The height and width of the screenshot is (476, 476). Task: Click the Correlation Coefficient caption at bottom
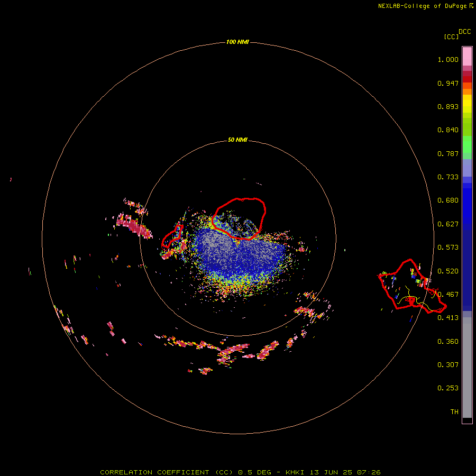(240, 472)
